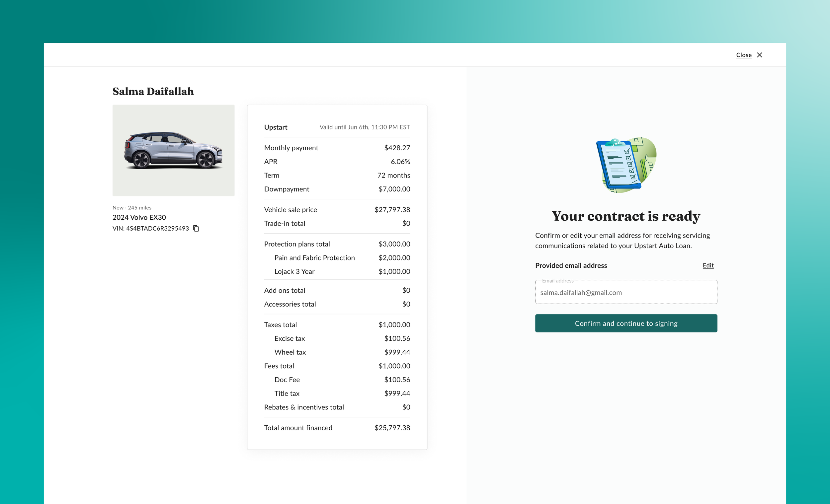The image size is (830, 504).
Task: Click the 2024 Volvo EX30 title
Action: (x=139, y=217)
